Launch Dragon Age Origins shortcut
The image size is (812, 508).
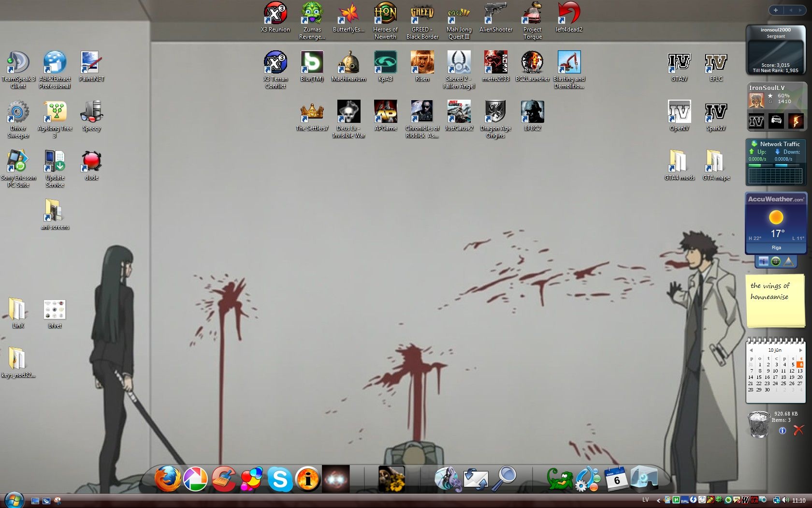click(495, 120)
